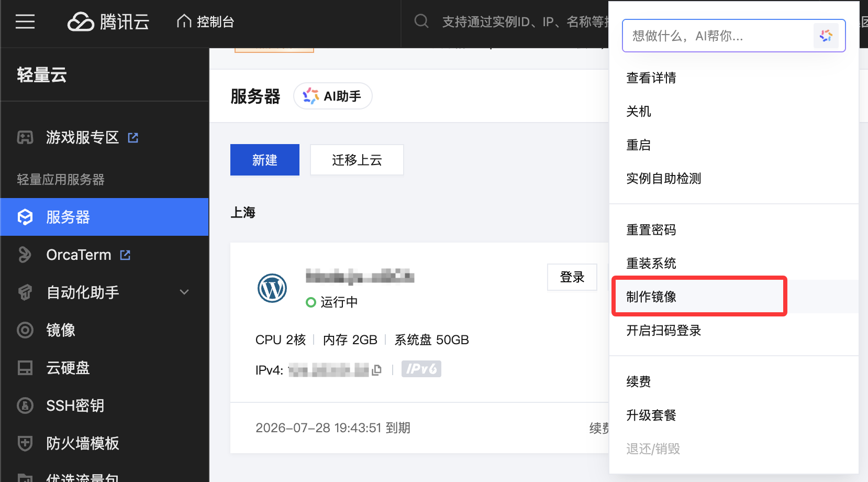Screen dimensions: 868x482
Task: Open the 镜像 (Images) sidebar item
Action: coord(61,330)
